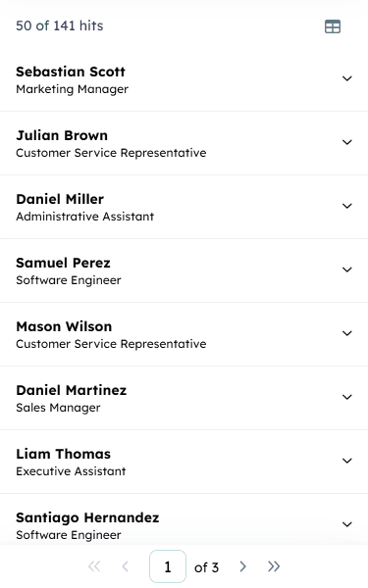The image size is (368, 588).
Task: Select Julian Brown name entry
Action: (x=62, y=135)
